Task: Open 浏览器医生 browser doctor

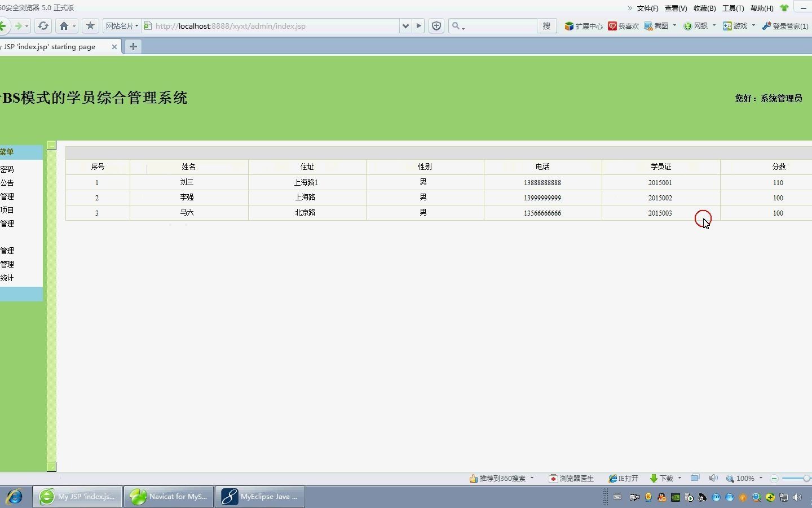Action: pos(571,478)
